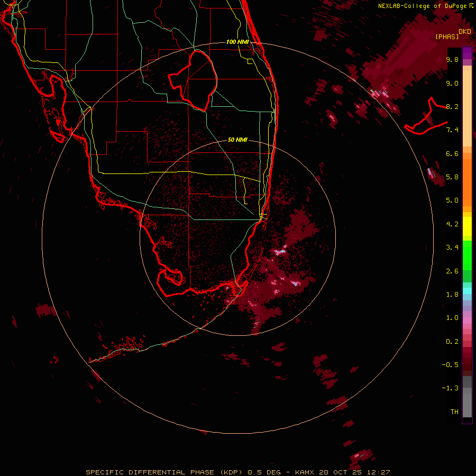Screen dimensions: 476x476
Task: Click the DKD product label
Action: click(465, 32)
